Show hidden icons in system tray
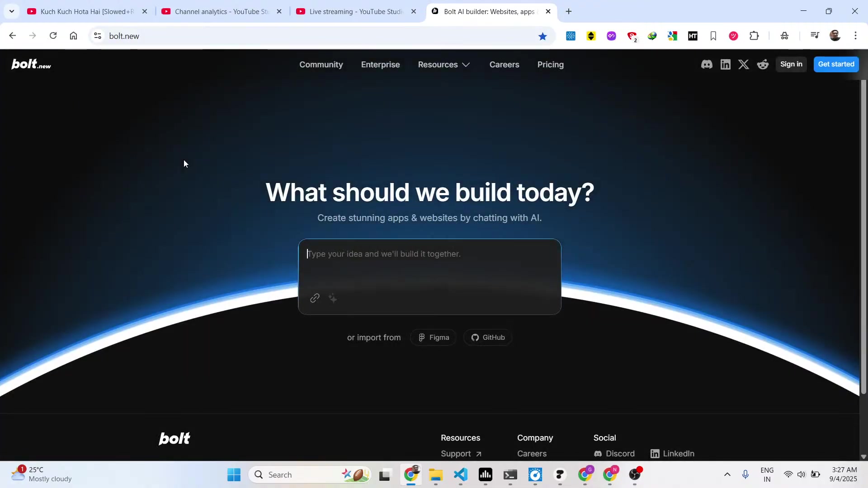The width and height of the screenshot is (868, 488). [x=727, y=474]
